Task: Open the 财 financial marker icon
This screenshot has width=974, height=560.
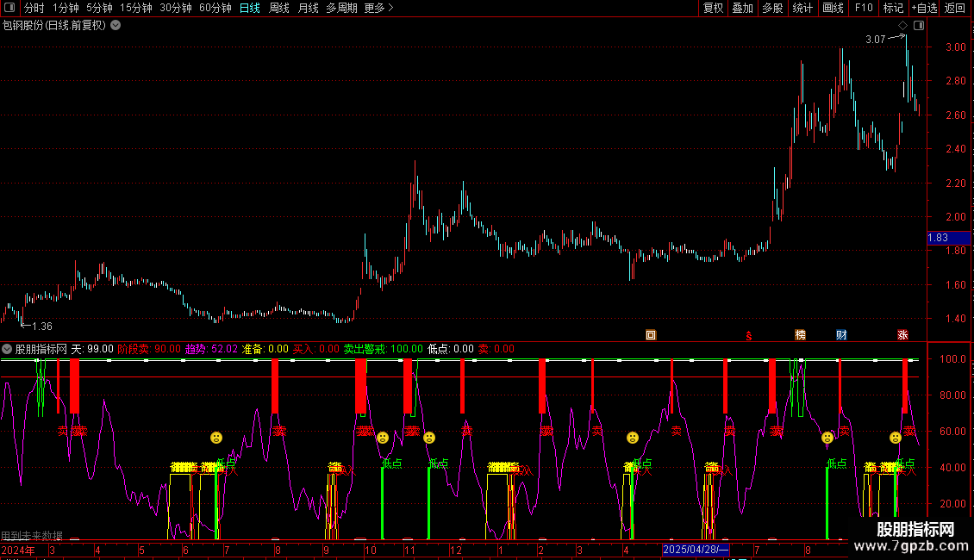Action: coord(841,334)
